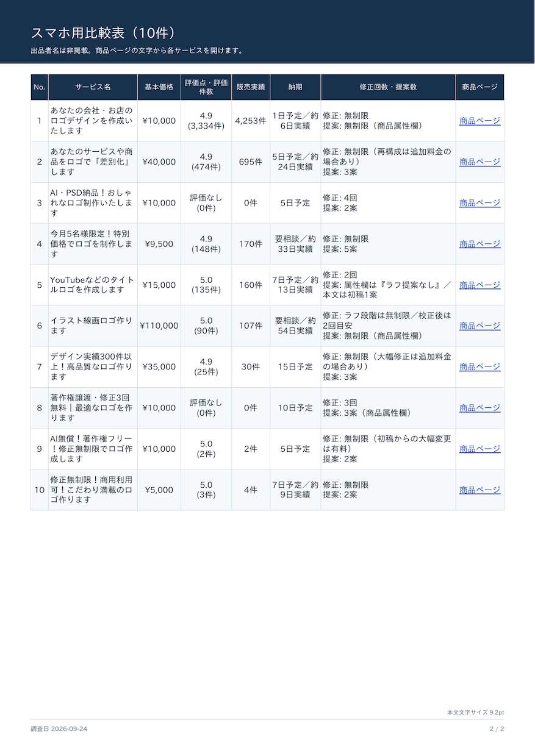Click the 107件 sales cell

[x=251, y=326]
